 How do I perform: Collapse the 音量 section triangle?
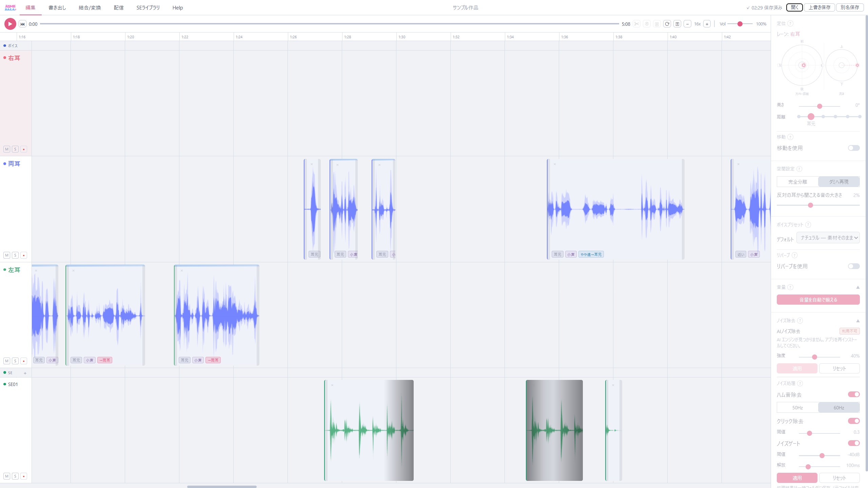tap(858, 287)
